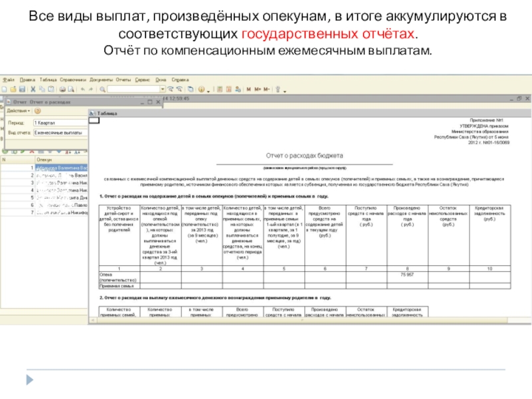Click the Paste clipboard icon

coord(51,89)
